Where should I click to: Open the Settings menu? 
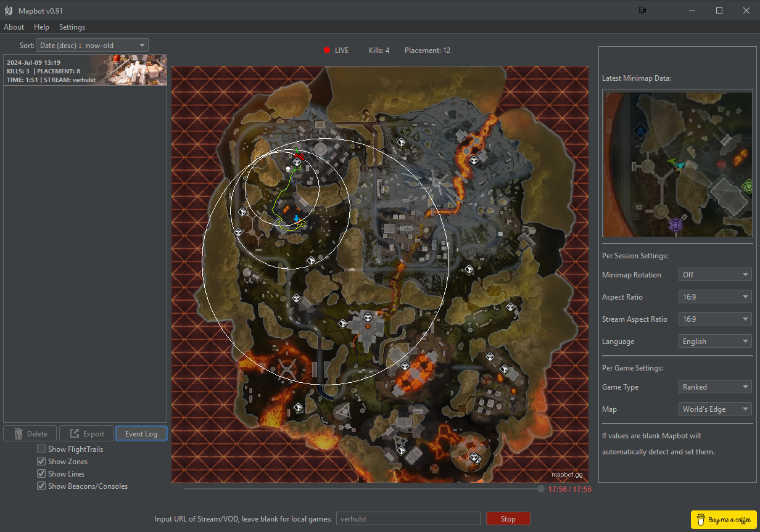click(x=72, y=27)
